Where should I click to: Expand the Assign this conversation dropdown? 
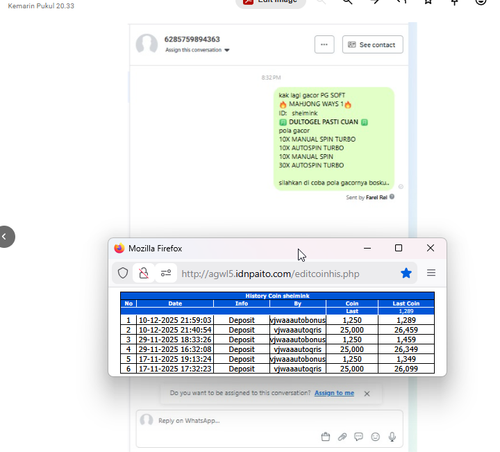pos(197,50)
